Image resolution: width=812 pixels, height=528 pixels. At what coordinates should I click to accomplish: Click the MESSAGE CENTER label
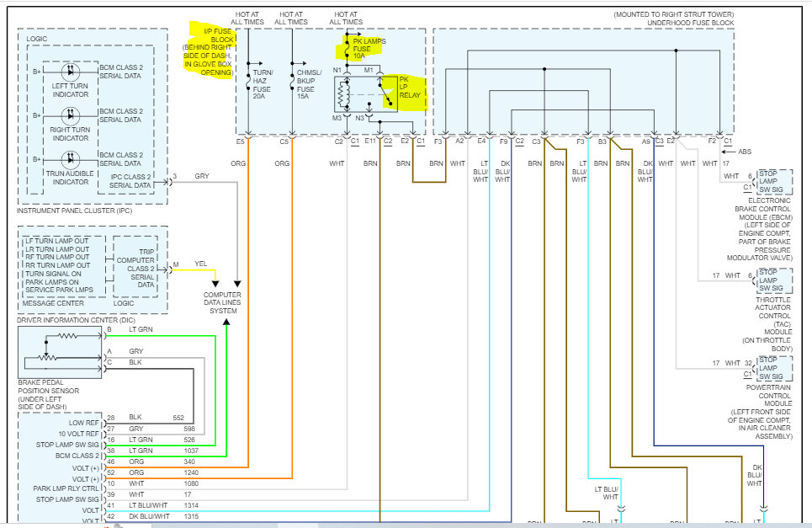53,303
